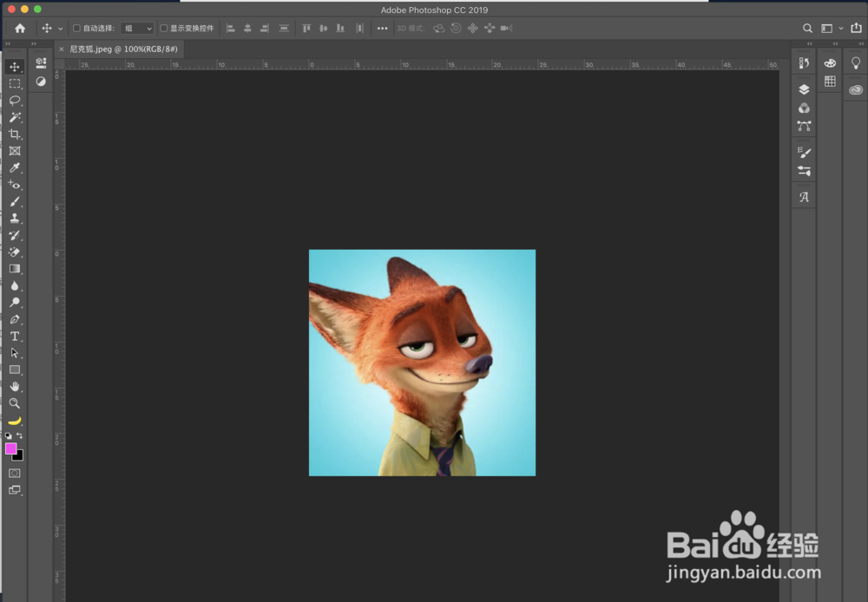868x602 pixels.
Task: Open the Move tool preset picker arrow
Action: [x=61, y=29]
